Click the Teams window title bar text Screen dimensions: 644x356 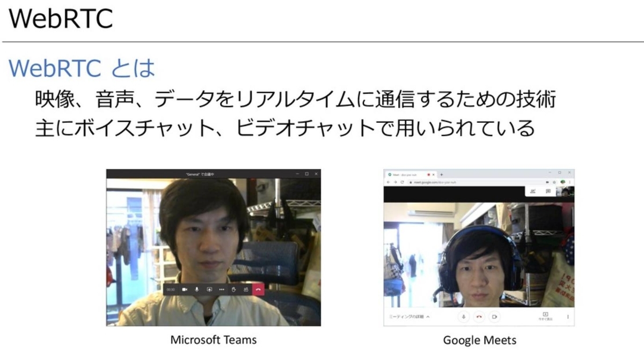click(x=200, y=174)
